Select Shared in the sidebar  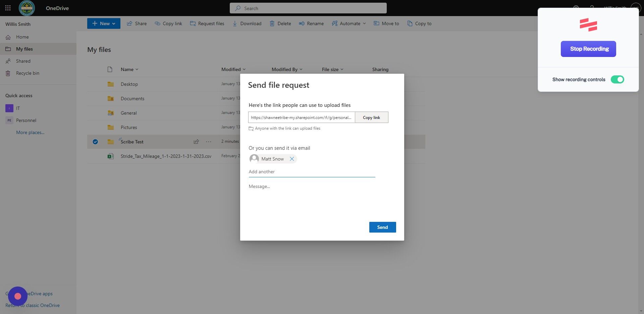pos(23,61)
